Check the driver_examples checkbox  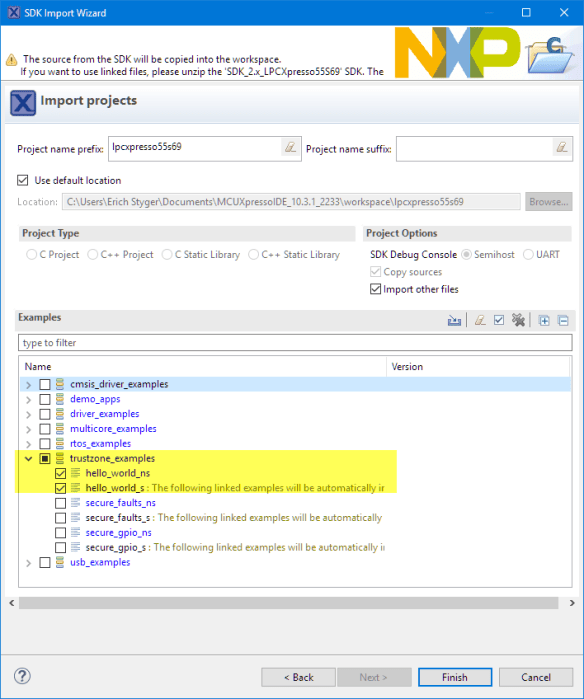coord(45,414)
